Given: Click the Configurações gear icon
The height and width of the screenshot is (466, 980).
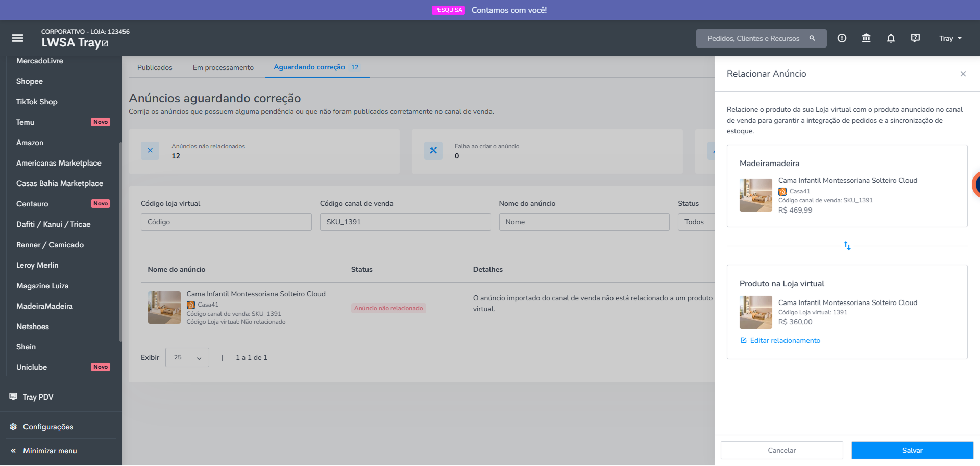Looking at the screenshot, I should [13, 427].
